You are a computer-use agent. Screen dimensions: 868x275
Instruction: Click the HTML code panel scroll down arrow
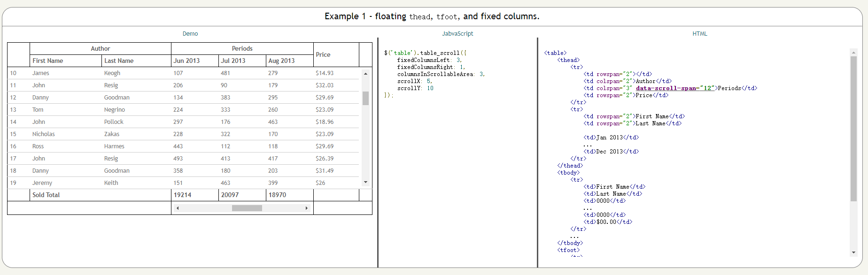tap(853, 252)
